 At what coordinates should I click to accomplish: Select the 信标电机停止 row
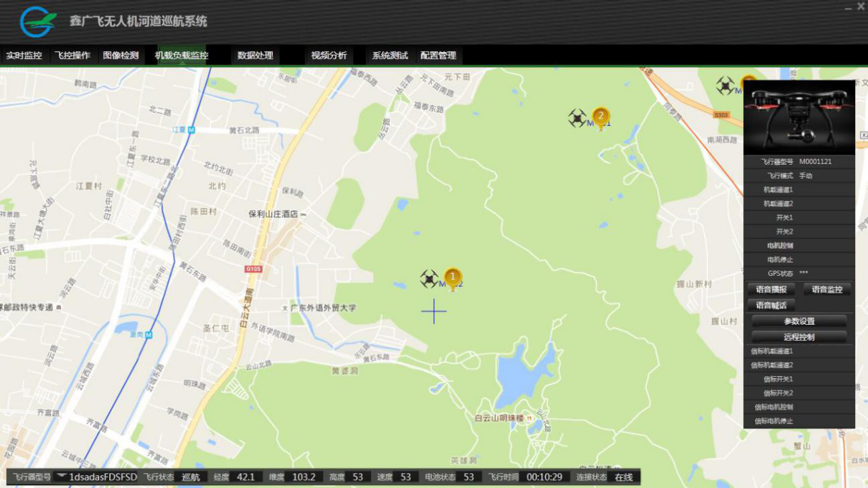click(799, 421)
